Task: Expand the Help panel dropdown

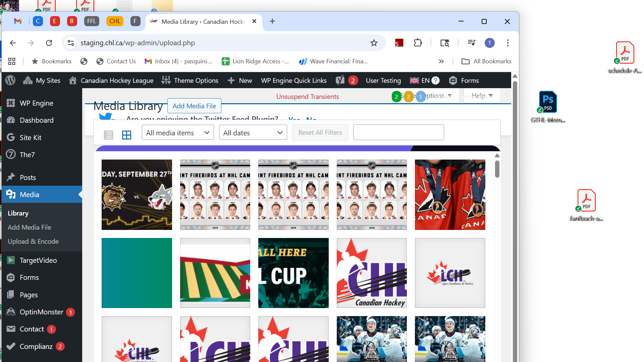Action: [x=482, y=96]
